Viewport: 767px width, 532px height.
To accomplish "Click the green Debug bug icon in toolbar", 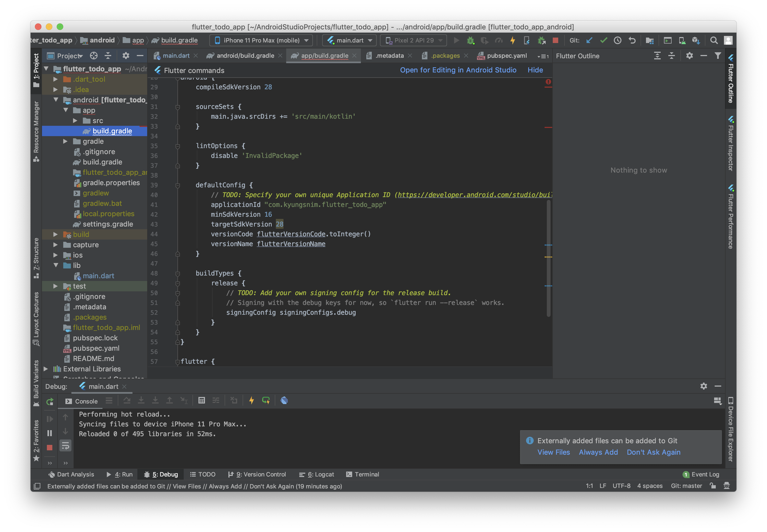I will (x=470, y=40).
